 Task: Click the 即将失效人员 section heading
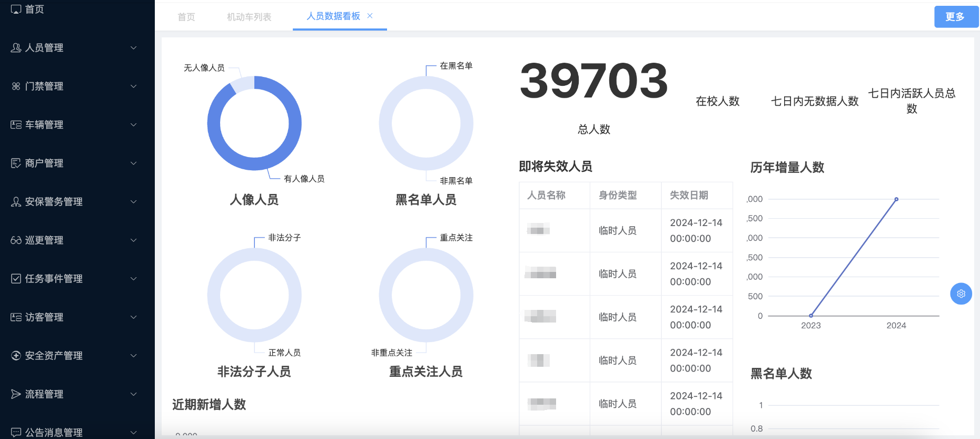556,167
